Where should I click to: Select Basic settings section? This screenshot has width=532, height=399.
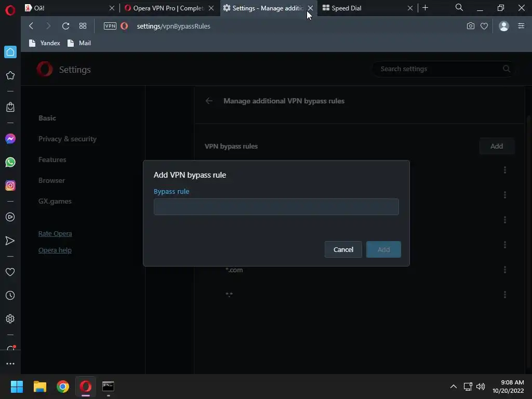pyautogui.click(x=47, y=118)
